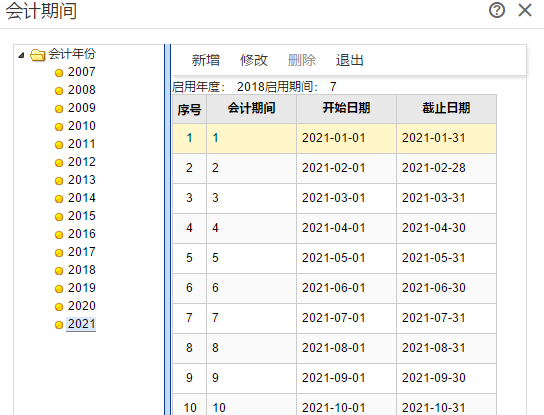Click the 会计年份 folder icon
Viewport: 544px width, 415px height.
tap(37, 55)
